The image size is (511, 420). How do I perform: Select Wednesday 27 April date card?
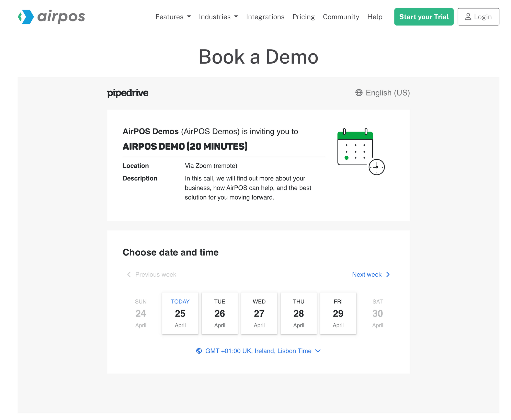coord(259,313)
